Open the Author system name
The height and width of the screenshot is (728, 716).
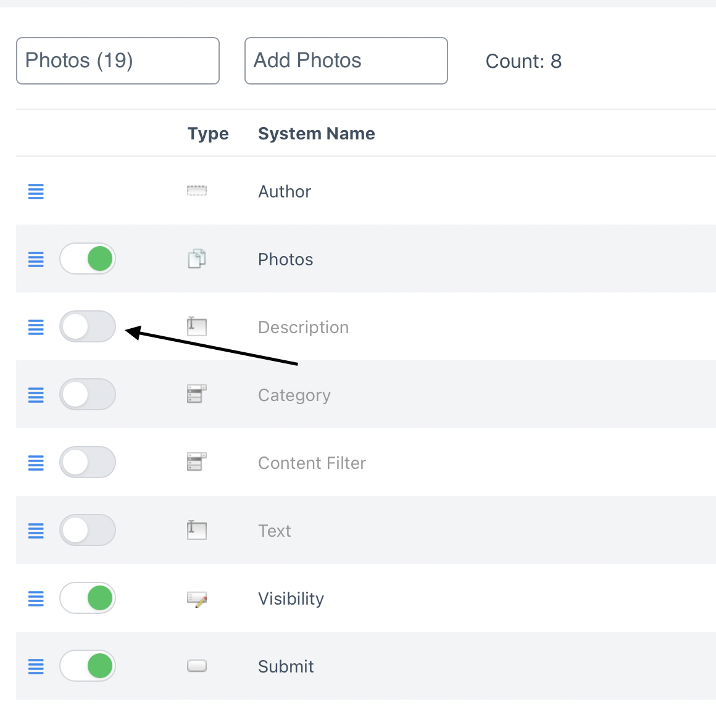pyautogui.click(x=285, y=192)
